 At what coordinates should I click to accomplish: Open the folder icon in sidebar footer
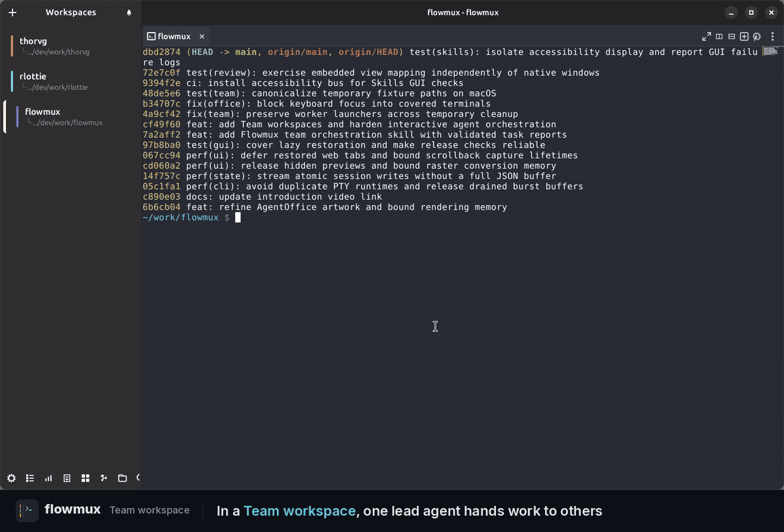coord(122,478)
